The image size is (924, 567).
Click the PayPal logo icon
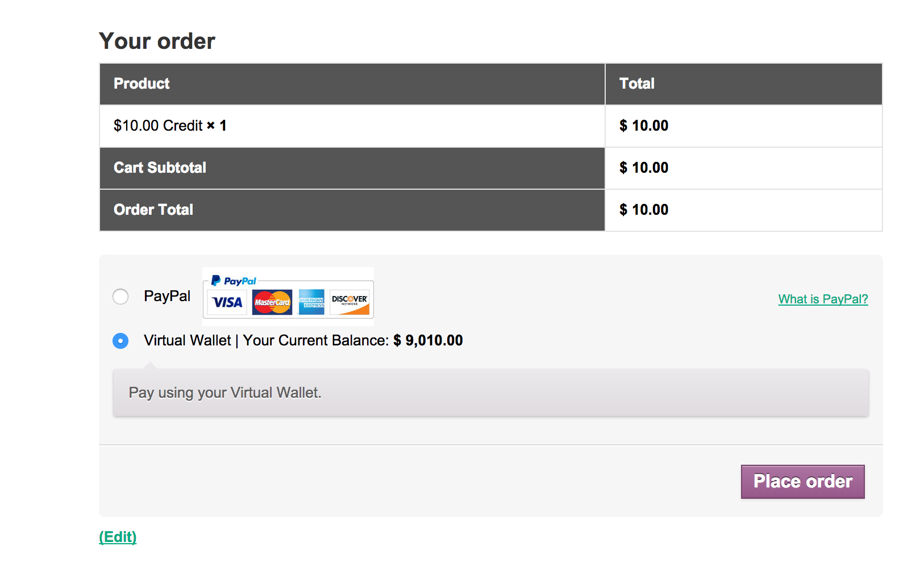tap(234, 281)
